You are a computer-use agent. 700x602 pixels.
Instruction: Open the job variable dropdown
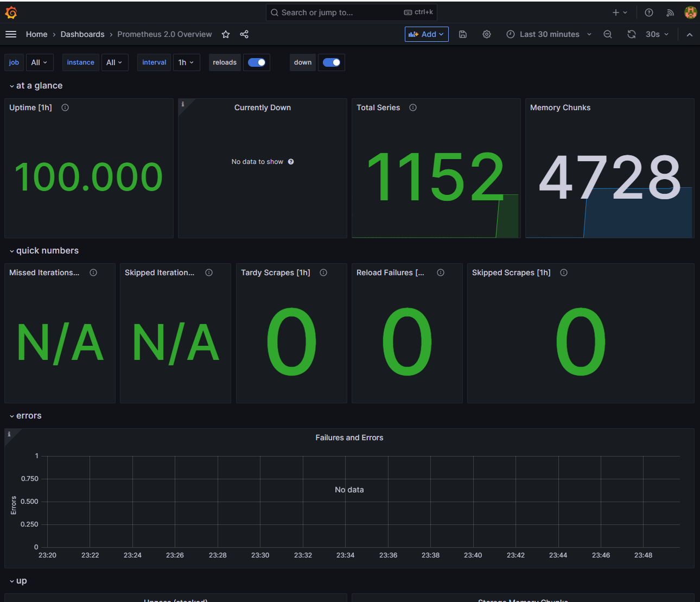[x=40, y=62]
